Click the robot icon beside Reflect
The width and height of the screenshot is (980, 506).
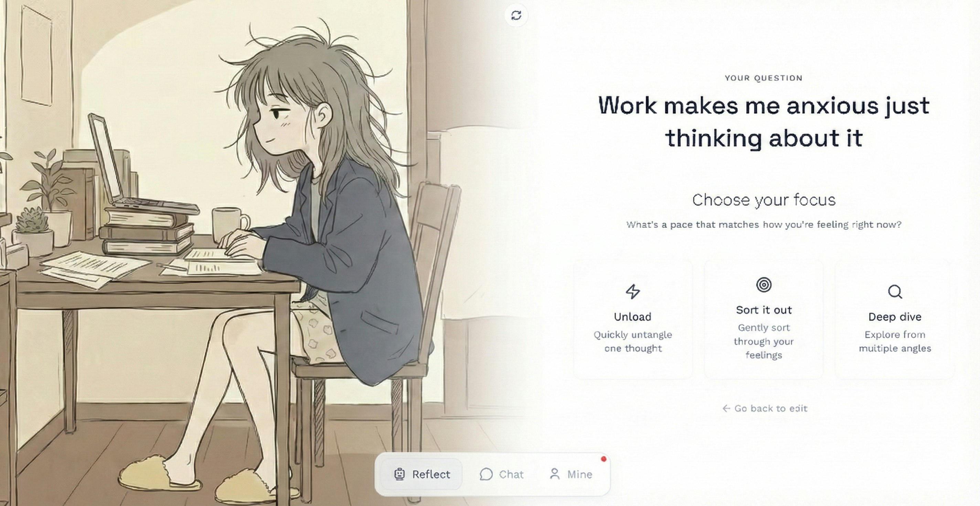[399, 474]
